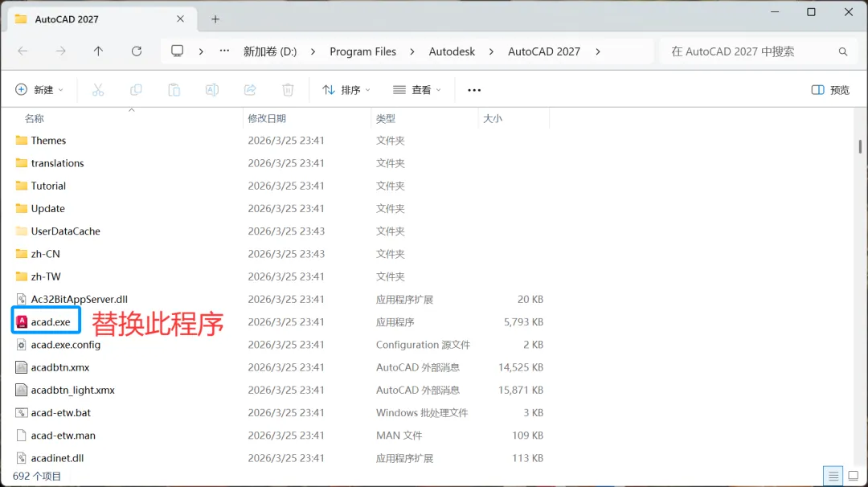
Task: Go up one folder level
Action: coord(98,51)
